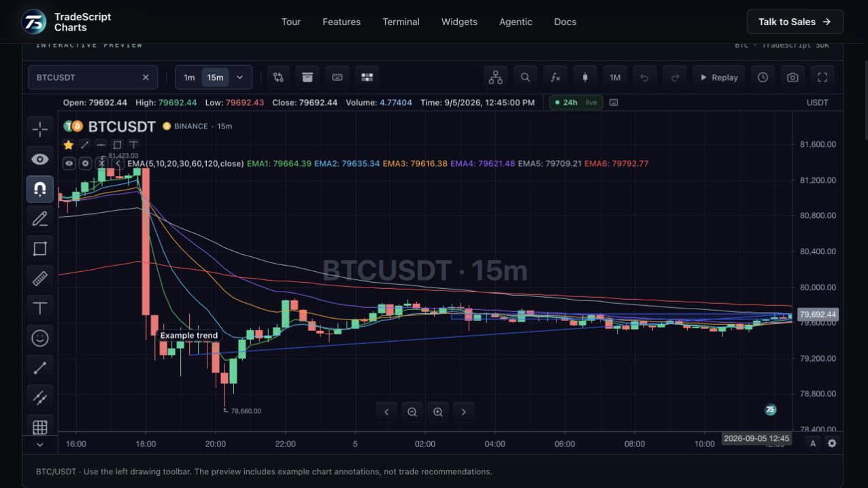Click the Example trend label

click(x=189, y=335)
